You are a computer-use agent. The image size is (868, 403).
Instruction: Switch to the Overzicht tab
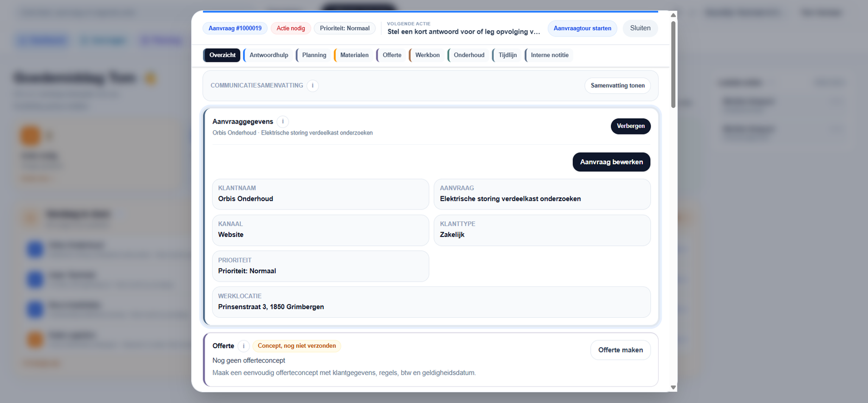point(222,55)
